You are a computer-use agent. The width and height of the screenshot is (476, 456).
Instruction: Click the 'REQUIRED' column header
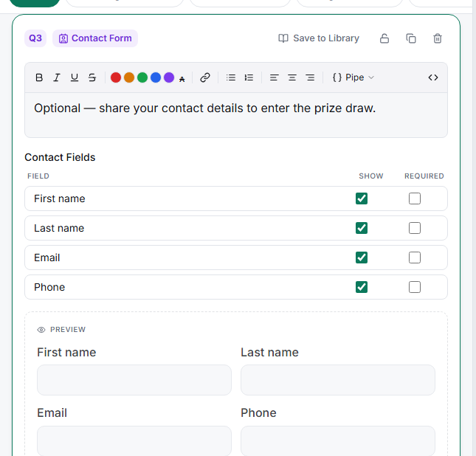[424, 176]
